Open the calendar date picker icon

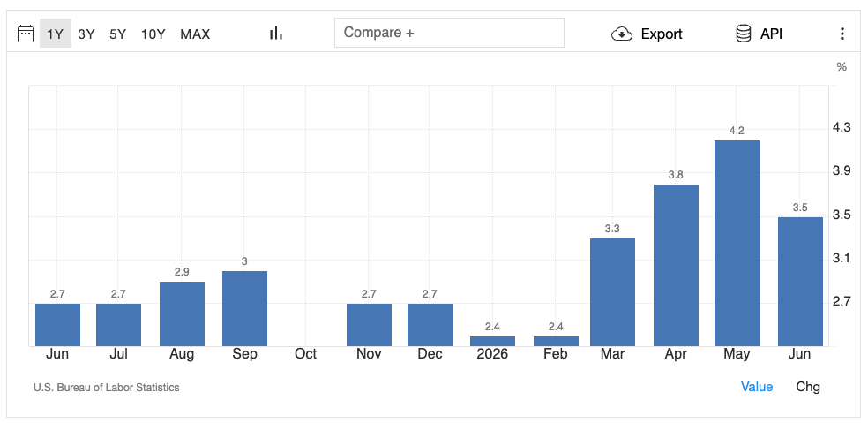(x=26, y=34)
